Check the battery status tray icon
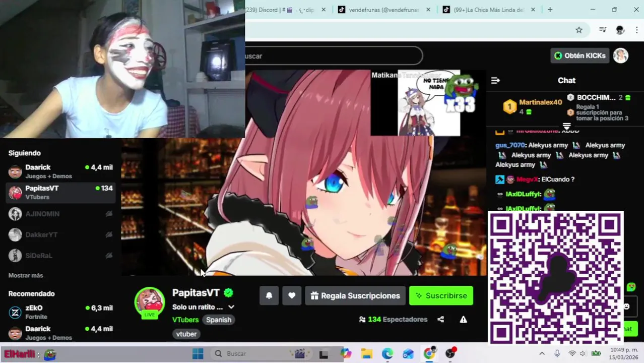The height and width of the screenshot is (363, 644). pyautogui.click(x=596, y=353)
